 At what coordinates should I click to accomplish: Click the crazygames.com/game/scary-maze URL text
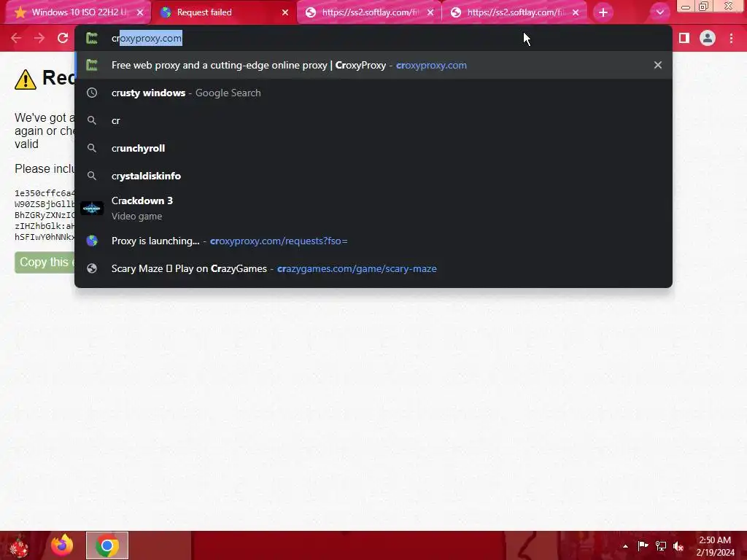click(357, 268)
